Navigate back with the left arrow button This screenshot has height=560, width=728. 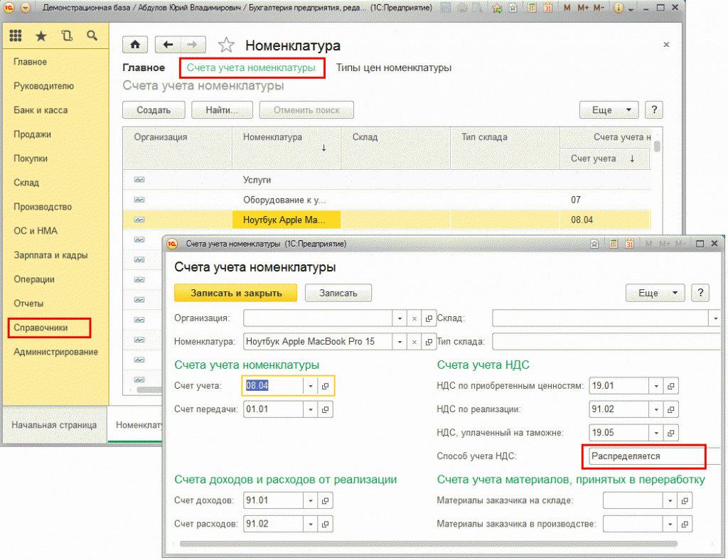point(168,45)
